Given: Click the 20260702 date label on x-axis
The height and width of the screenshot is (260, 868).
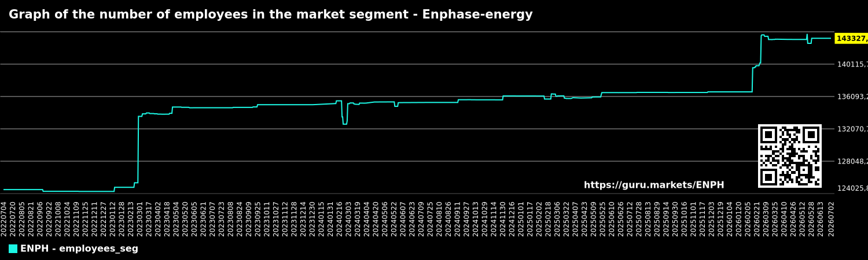Looking at the screenshot, I should point(832,218).
